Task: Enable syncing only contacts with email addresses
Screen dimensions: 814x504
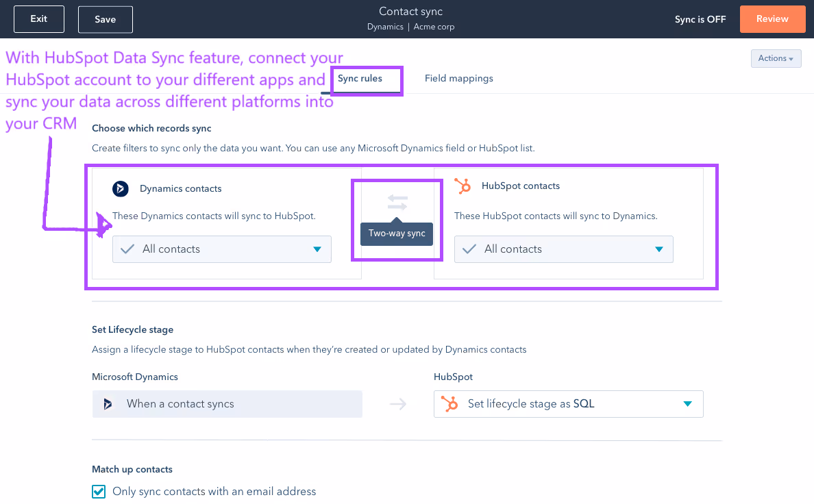Action: tap(98, 491)
